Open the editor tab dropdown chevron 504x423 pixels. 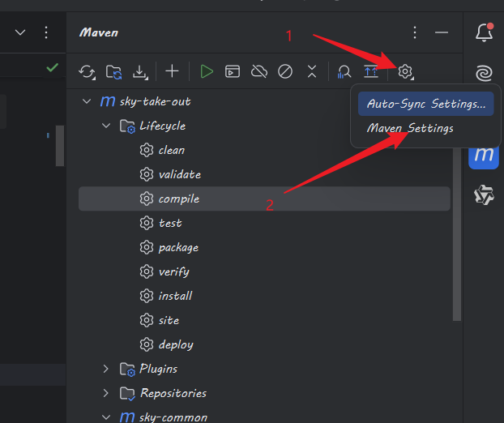coord(20,32)
